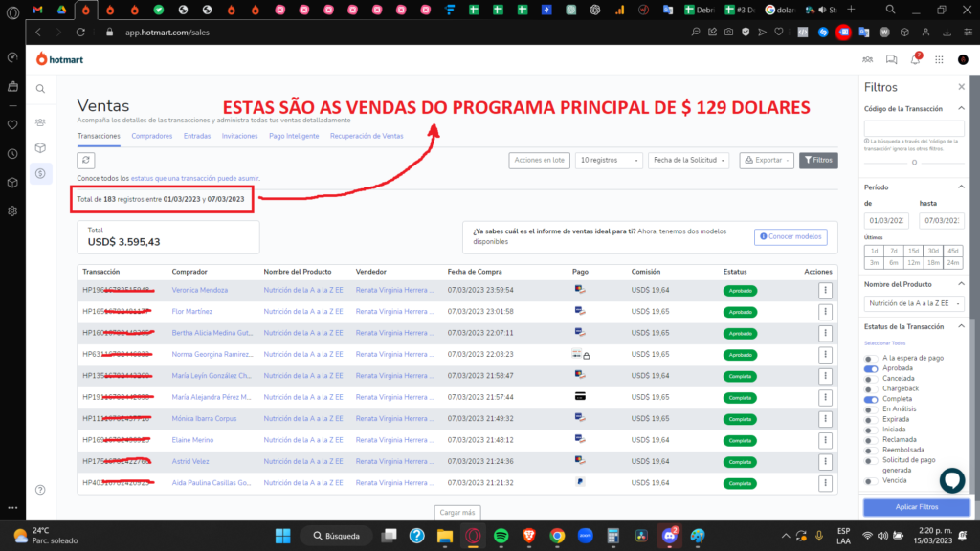Open the settings gear in browser sidebar
980x551 pixels.
click(12, 211)
